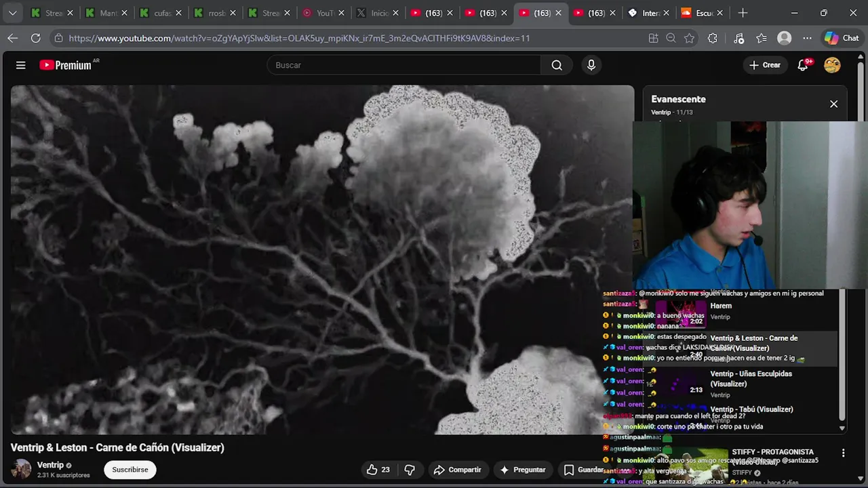868x488 pixels.
Task: Switch to the 'Inter' tab
Action: tap(649, 13)
